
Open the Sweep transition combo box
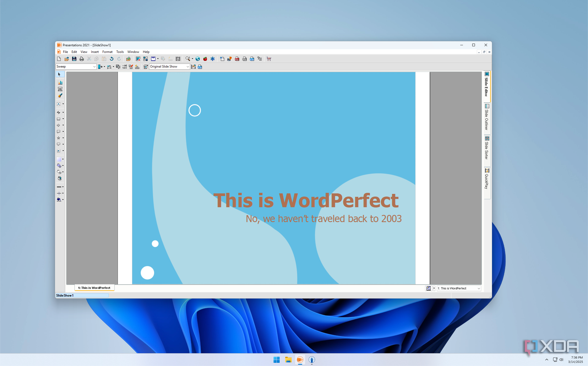pyautogui.click(x=76, y=66)
